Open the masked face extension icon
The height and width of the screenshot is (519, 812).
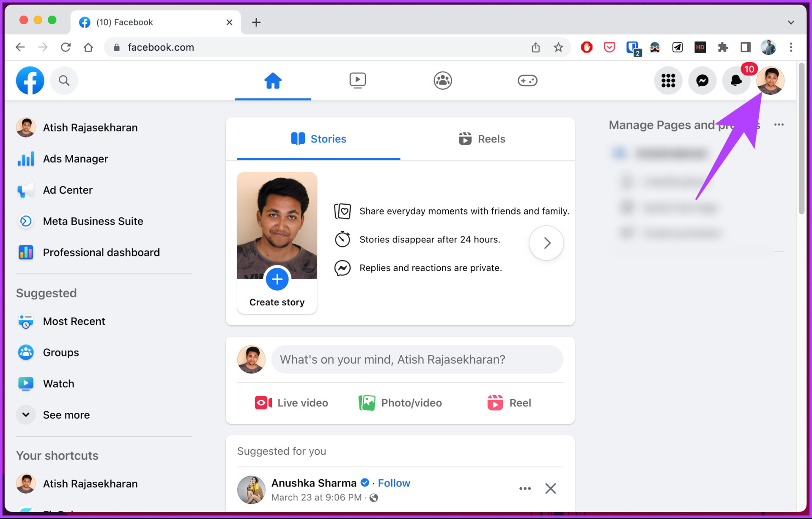click(x=655, y=47)
